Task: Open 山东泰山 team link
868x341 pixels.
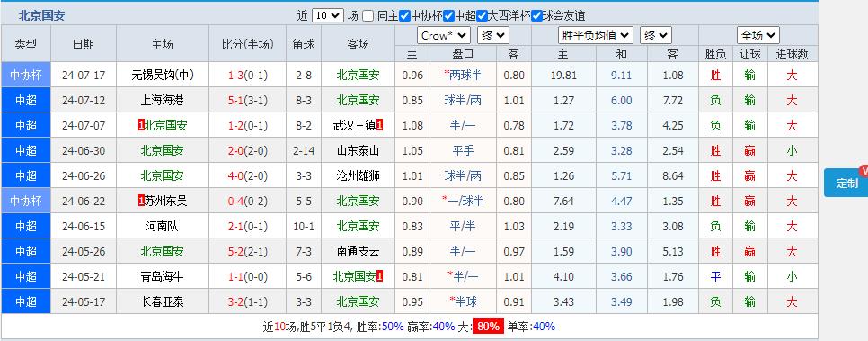Action: [358, 150]
